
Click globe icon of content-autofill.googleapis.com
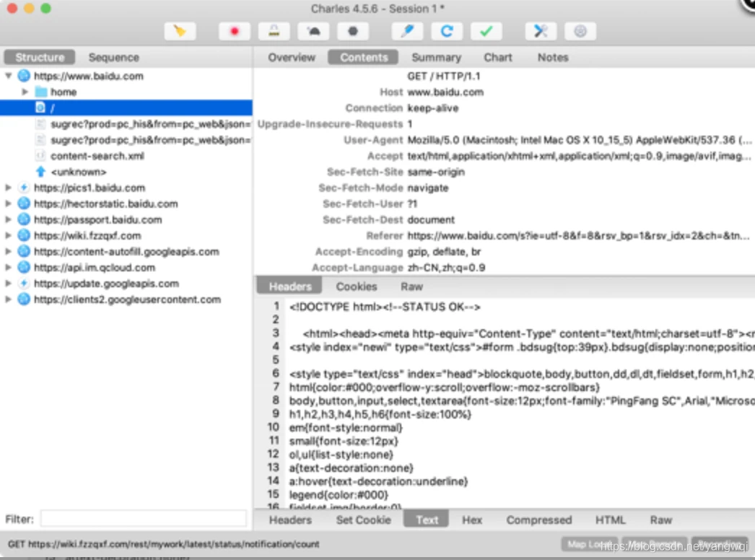(24, 251)
